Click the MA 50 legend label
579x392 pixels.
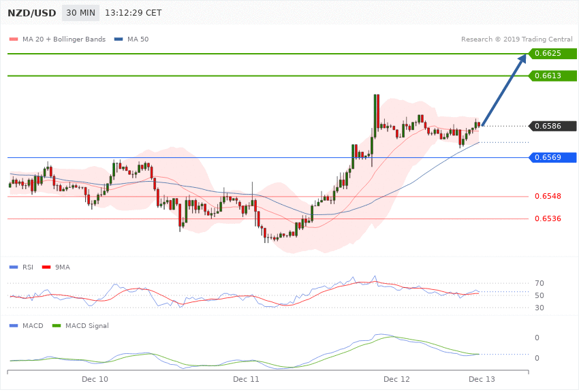click(138, 39)
